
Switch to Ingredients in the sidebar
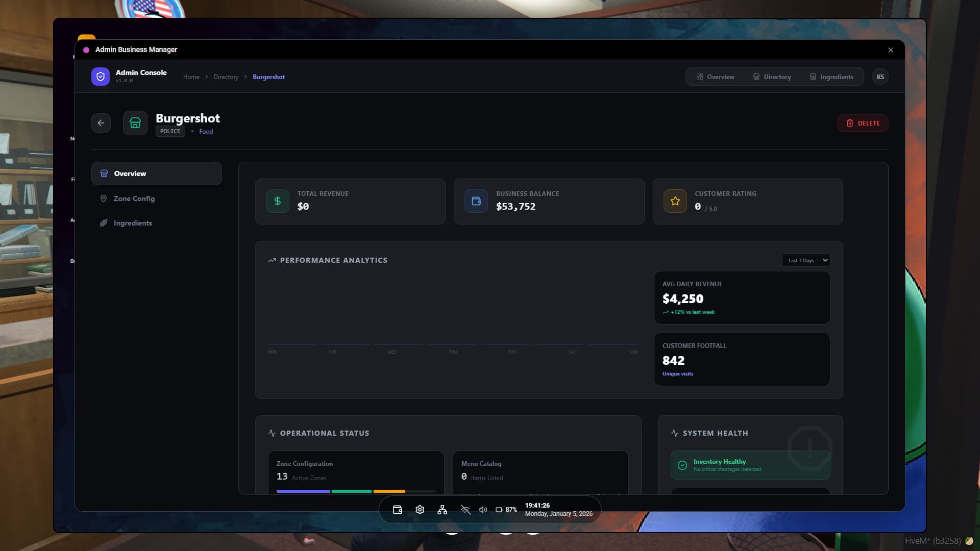(x=133, y=223)
